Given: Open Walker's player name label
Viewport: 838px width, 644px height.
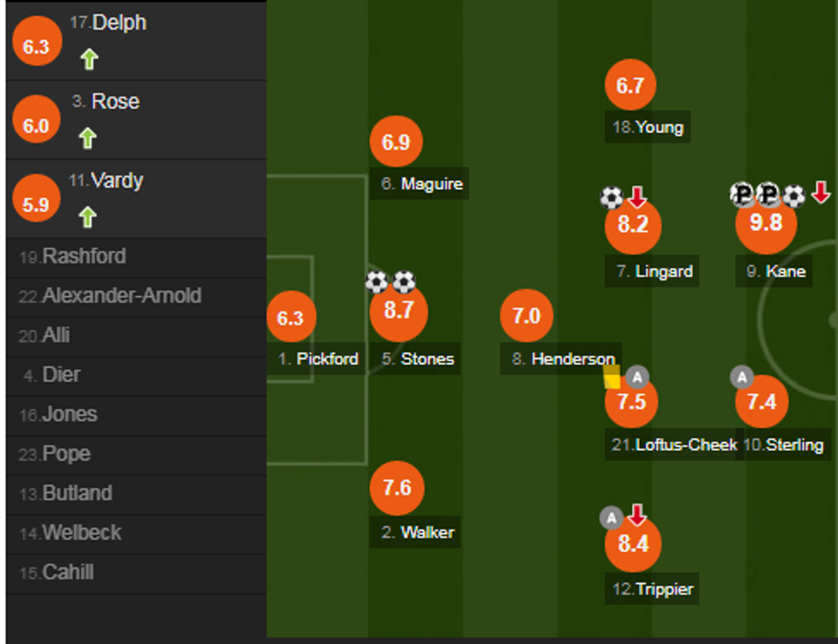Looking at the screenshot, I should pos(427,533).
